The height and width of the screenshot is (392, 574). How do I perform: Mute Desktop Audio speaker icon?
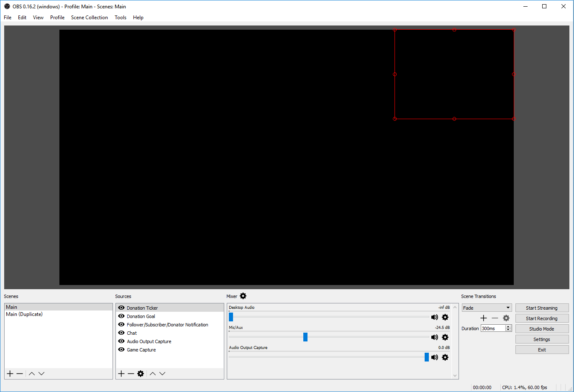[435, 317]
